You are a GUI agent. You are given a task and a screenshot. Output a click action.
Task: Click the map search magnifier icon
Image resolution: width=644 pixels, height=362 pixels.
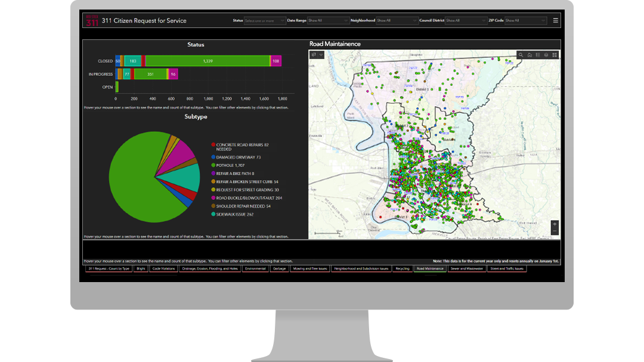[521, 55]
